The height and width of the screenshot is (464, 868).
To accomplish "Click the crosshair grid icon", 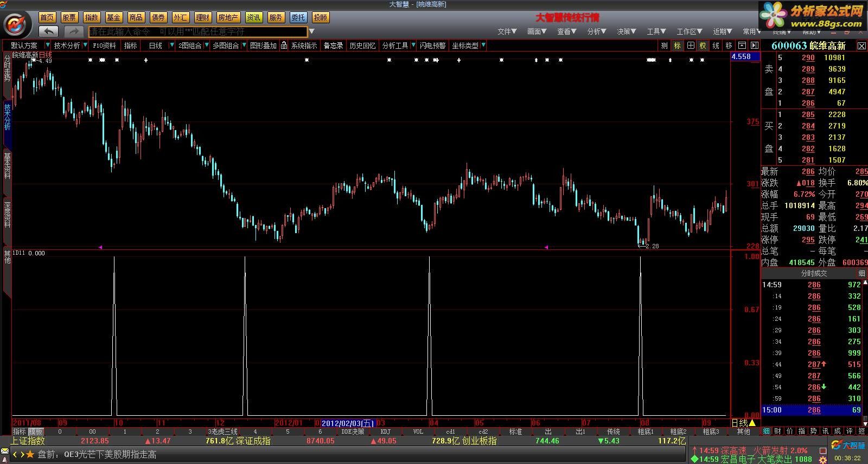I will point(691,46).
